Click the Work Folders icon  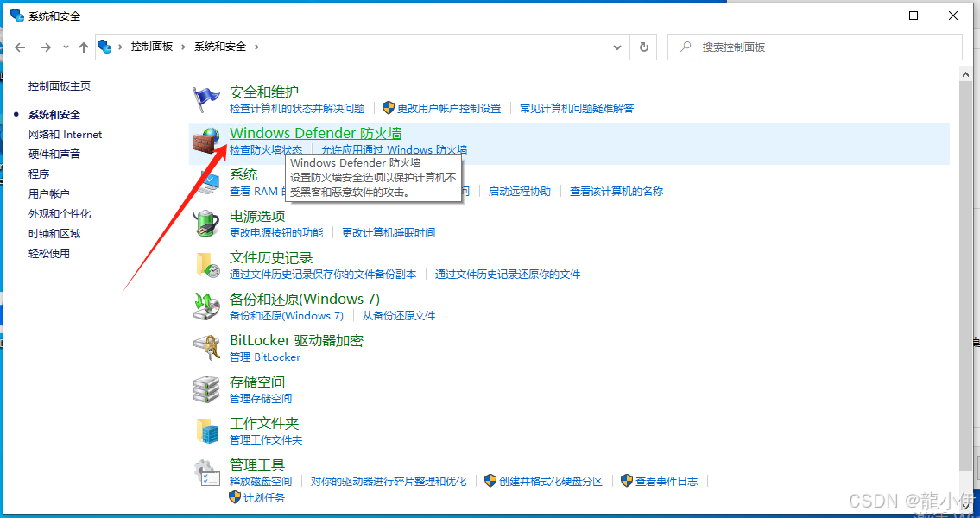[207, 431]
